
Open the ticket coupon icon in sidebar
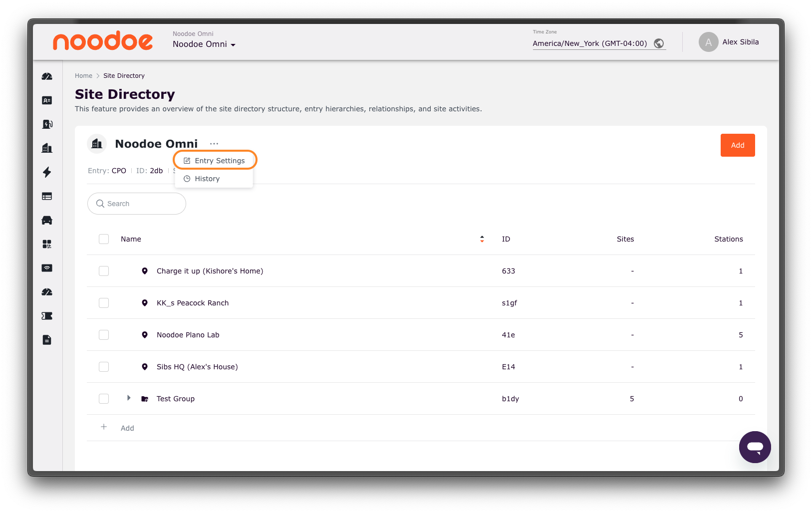click(x=47, y=316)
